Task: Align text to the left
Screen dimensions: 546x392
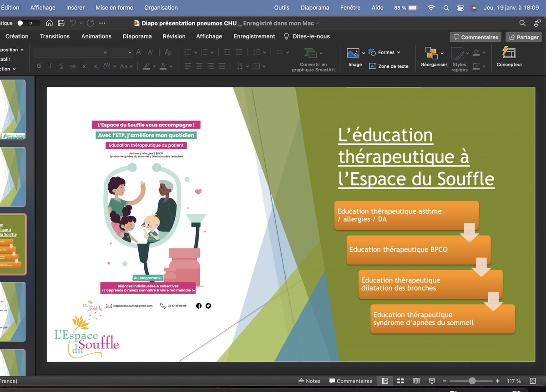Action: [187, 66]
